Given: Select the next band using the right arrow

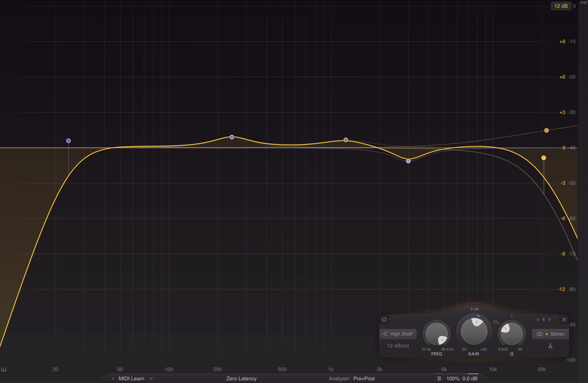Looking at the screenshot, I should click(549, 319).
